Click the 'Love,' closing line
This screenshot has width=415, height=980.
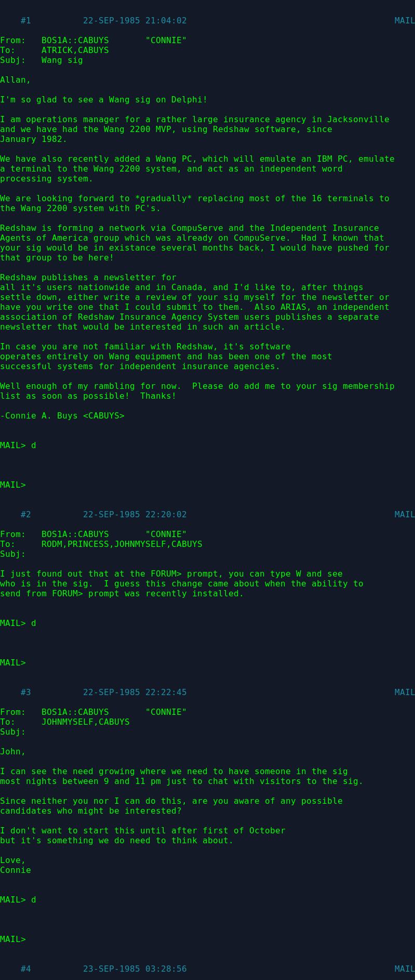[13, 860]
